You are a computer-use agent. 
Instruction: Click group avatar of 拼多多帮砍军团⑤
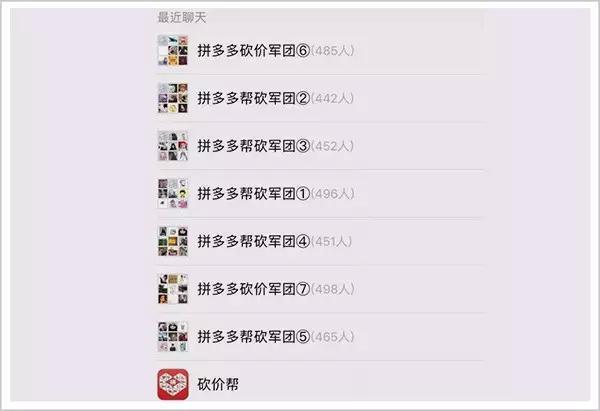173,337
